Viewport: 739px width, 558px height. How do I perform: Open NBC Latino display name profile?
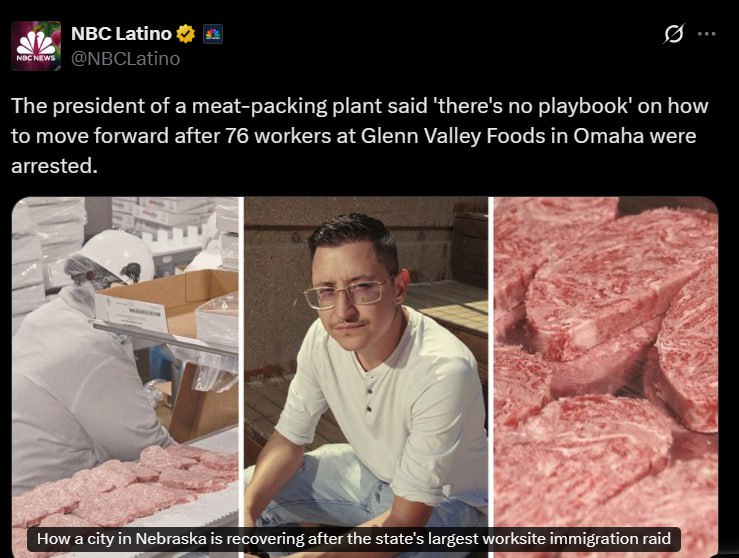pos(121,33)
